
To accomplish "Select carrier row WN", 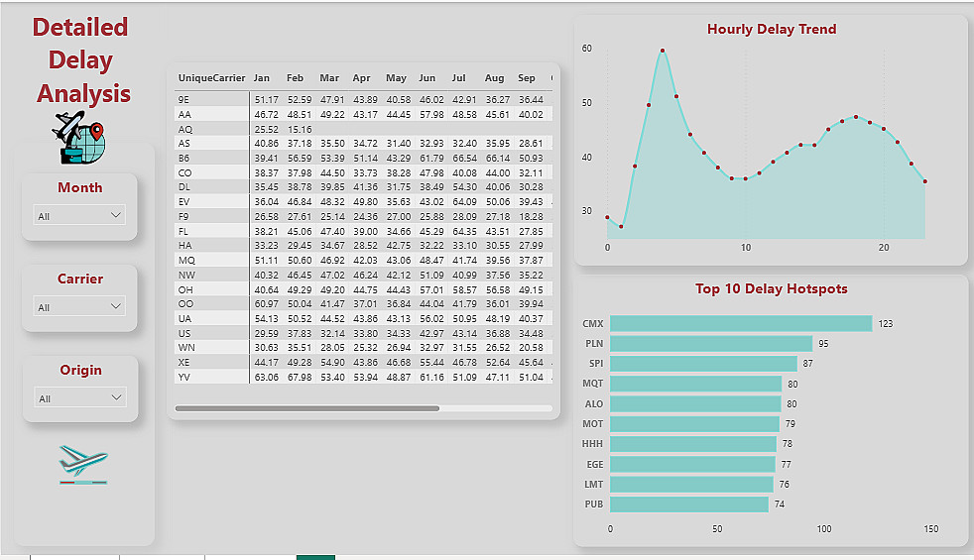I will click(x=363, y=348).
